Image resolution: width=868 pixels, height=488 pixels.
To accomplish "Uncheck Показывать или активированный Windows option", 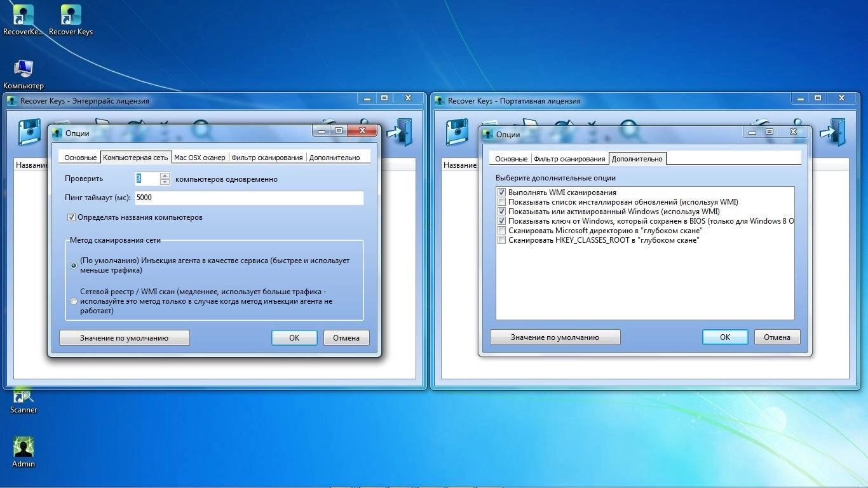I will point(502,212).
